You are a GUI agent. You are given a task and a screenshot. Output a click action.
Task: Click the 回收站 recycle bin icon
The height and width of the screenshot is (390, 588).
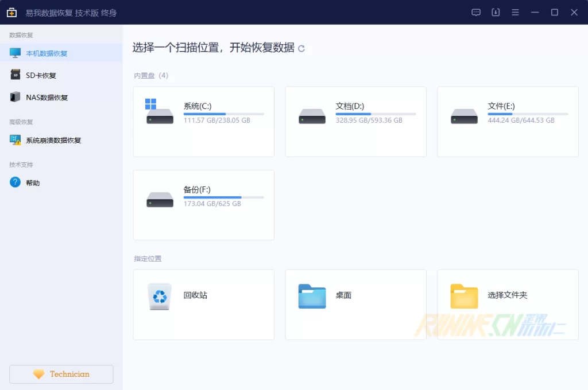pos(160,297)
